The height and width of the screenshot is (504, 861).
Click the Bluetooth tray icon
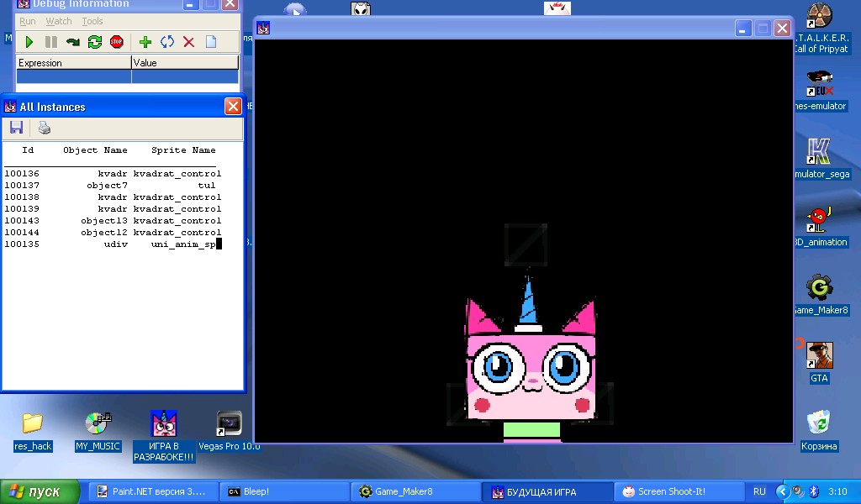[x=814, y=491]
